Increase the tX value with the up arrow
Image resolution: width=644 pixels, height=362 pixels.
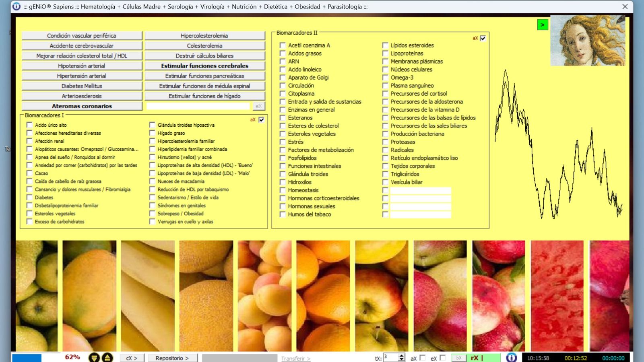click(401, 356)
